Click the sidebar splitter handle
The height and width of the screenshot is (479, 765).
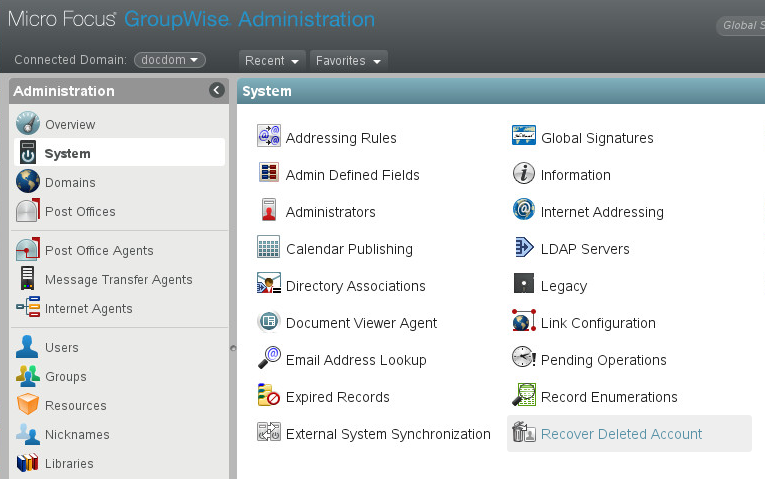[x=233, y=348]
